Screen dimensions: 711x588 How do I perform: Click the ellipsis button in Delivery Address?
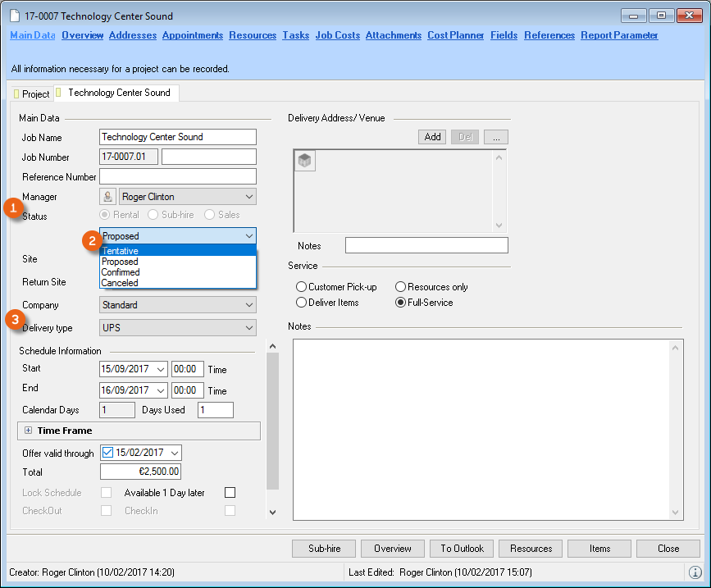(x=496, y=137)
